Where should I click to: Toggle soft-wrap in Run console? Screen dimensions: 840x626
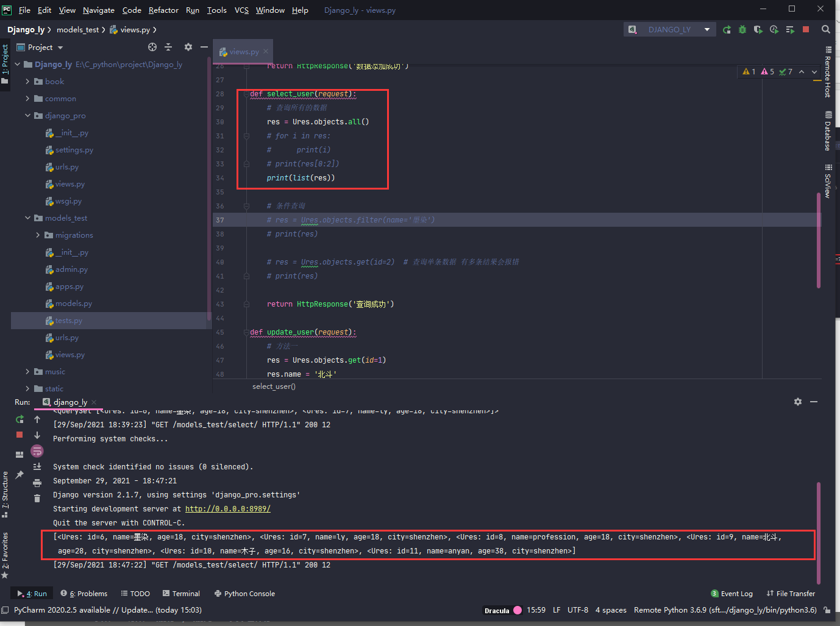pos(37,451)
